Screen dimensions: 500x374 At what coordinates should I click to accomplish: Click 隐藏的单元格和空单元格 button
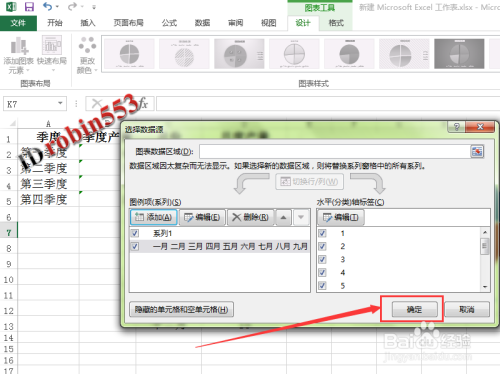pos(181,310)
